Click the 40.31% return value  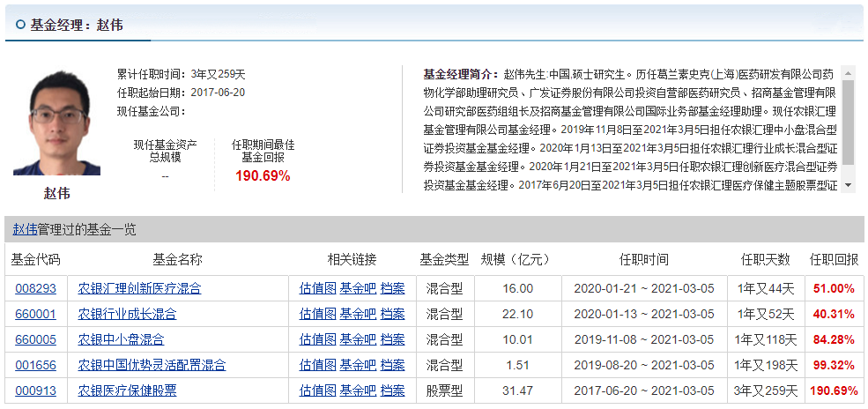[x=835, y=314]
